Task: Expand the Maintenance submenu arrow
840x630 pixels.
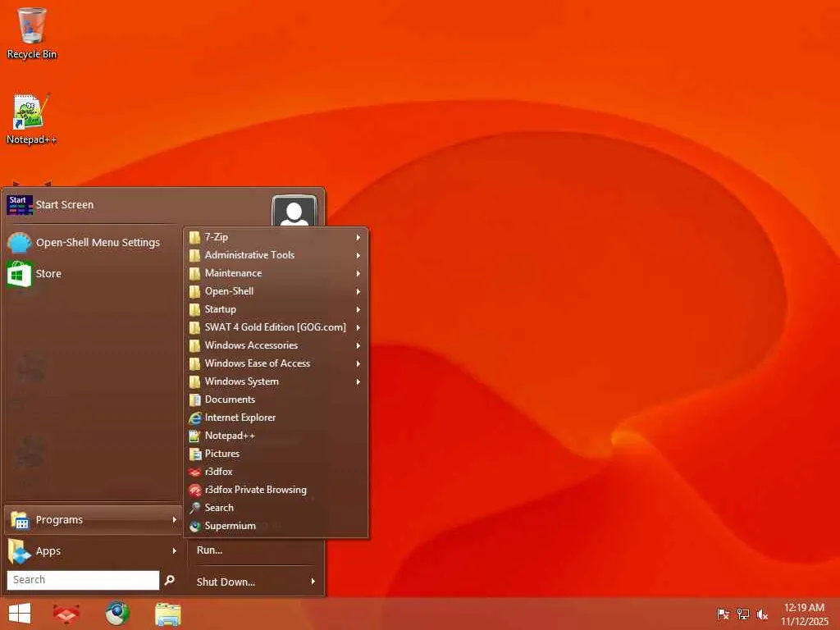Action: click(x=358, y=273)
